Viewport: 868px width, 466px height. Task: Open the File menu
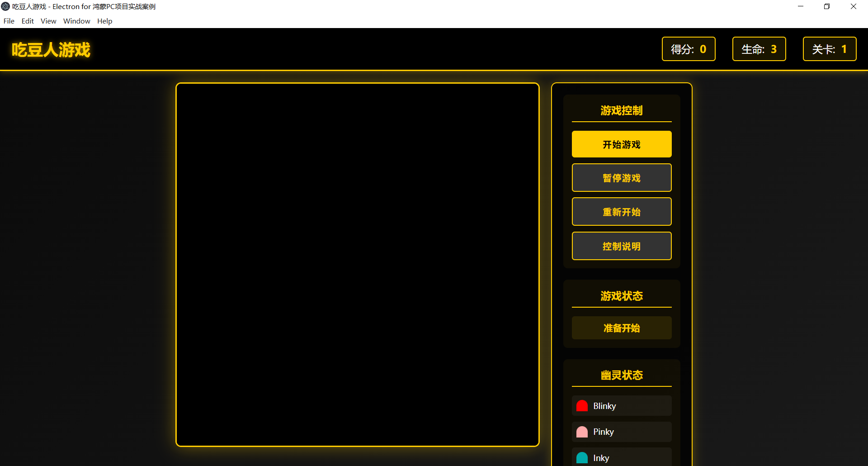tap(9, 21)
